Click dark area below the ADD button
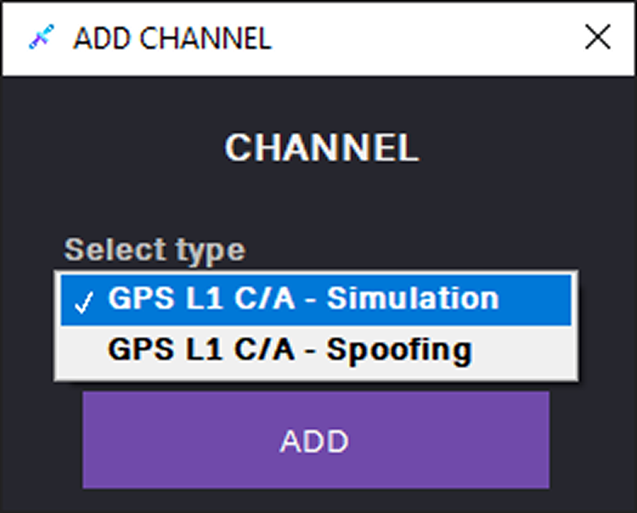 [316, 501]
